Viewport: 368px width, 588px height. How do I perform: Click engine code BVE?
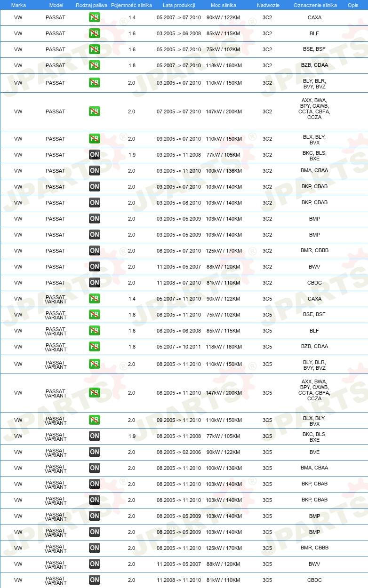[x=314, y=452]
